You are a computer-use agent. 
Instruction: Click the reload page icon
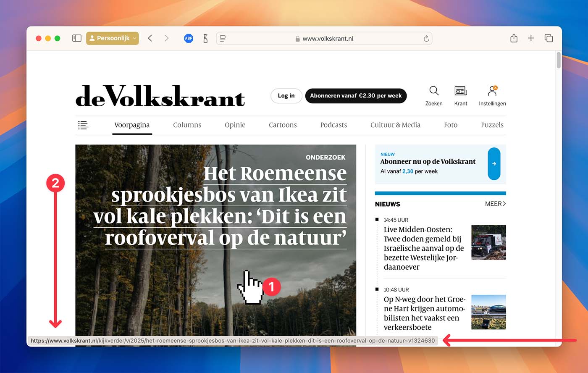(x=426, y=39)
